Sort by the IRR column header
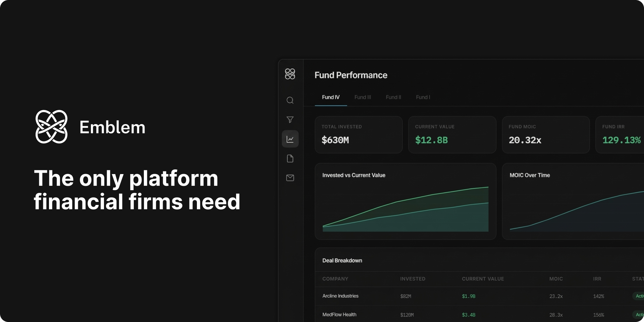Viewport: 644px width, 322px height. 597,279
